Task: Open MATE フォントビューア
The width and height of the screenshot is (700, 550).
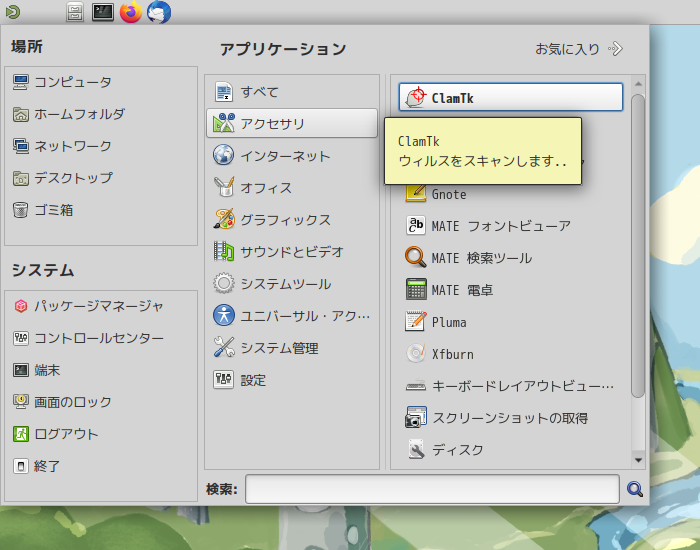Action: pyautogui.click(x=510, y=226)
